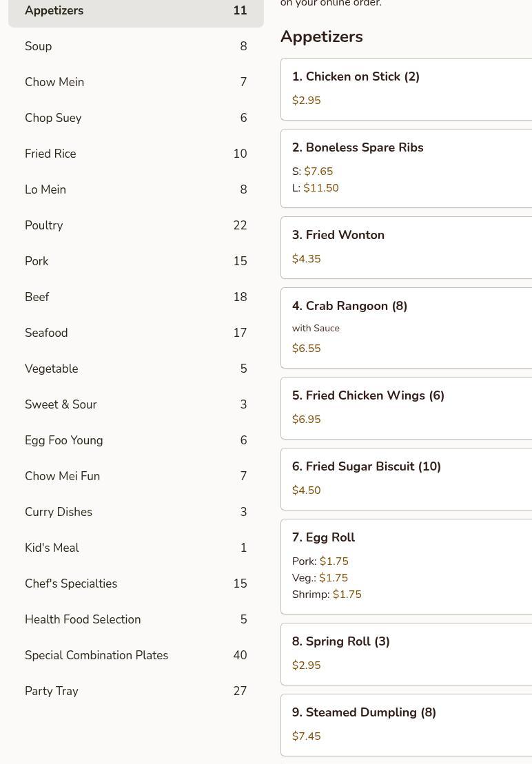This screenshot has height=764, width=532.
Task: Choose the Boneless Spare Ribs item
Action: point(407,168)
